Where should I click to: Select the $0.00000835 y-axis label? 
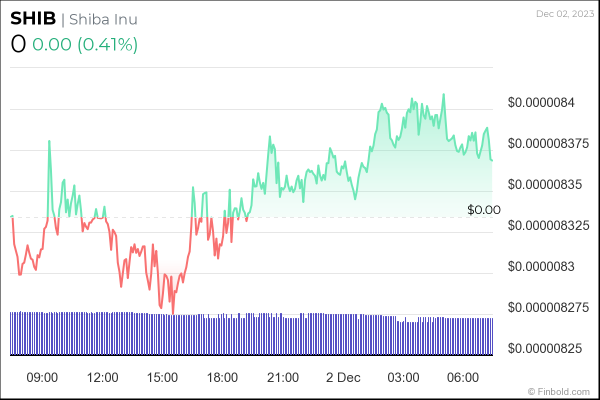pyautogui.click(x=543, y=184)
